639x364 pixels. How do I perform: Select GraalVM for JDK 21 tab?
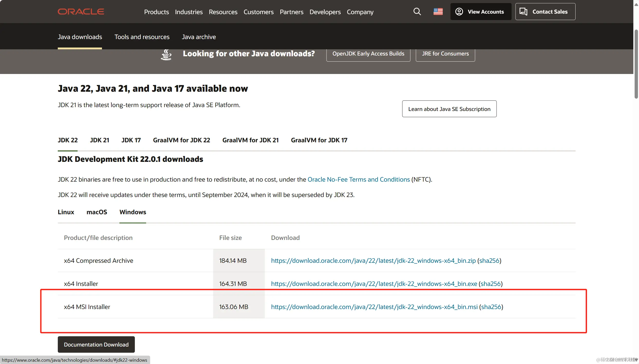[x=250, y=140]
